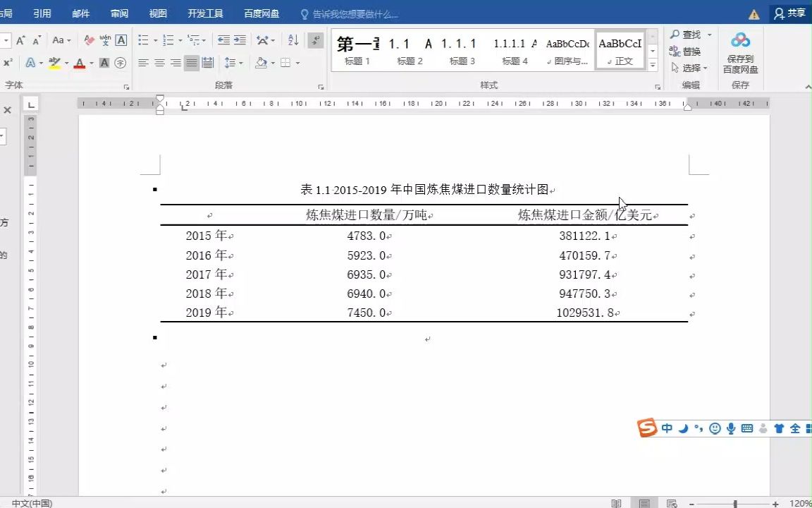
Task: Apply yellow text highlight color
Action: 54,62
